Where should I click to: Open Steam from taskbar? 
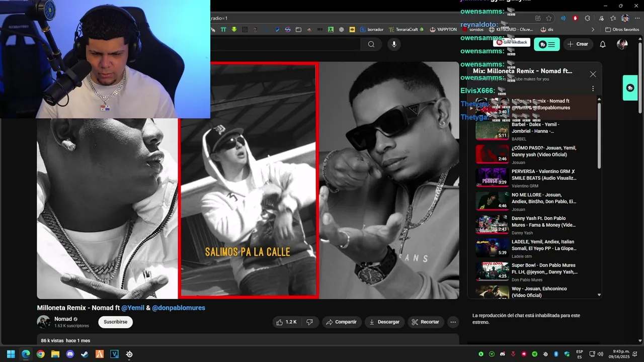(85, 354)
